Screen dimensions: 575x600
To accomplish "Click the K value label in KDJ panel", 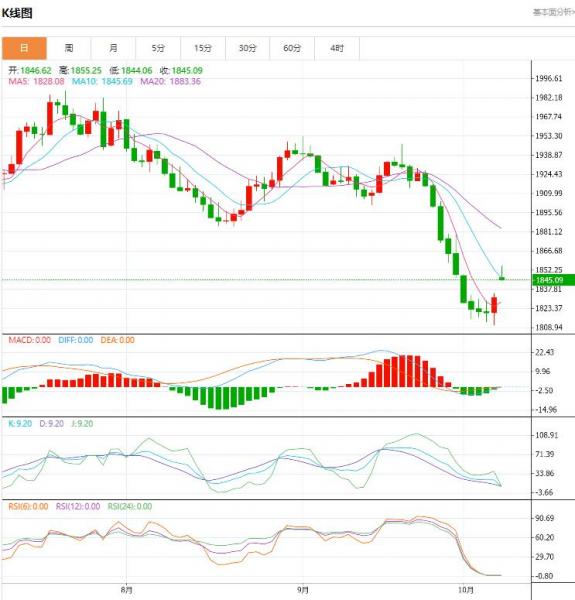I will pyautogui.click(x=20, y=424).
